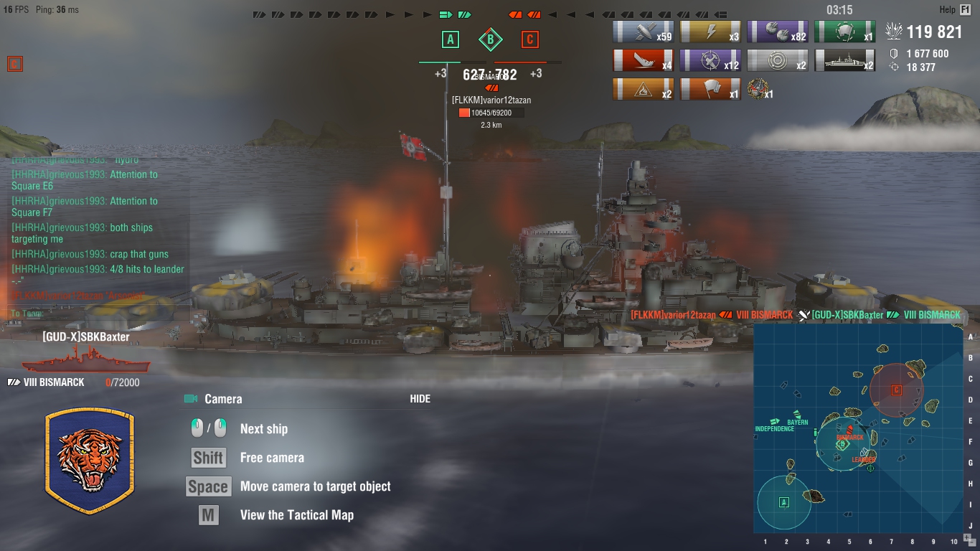This screenshot has width=980, height=551.
Task: Click the red capture point C at top
Action: coord(529,39)
